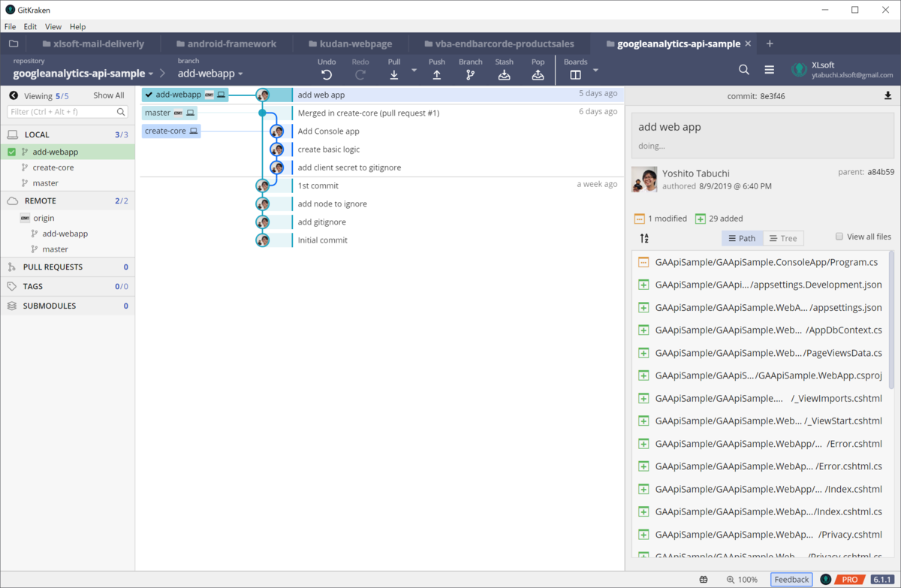The height and width of the screenshot is (588, 901).
Task: Click the gift icon in the status bar
Action: 704,580
